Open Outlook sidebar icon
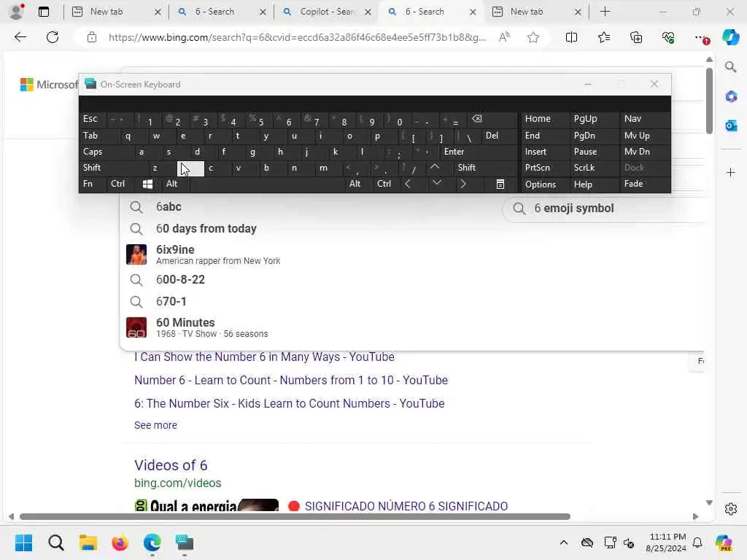The width and height of the screenshot is (747, 560). 730,125
